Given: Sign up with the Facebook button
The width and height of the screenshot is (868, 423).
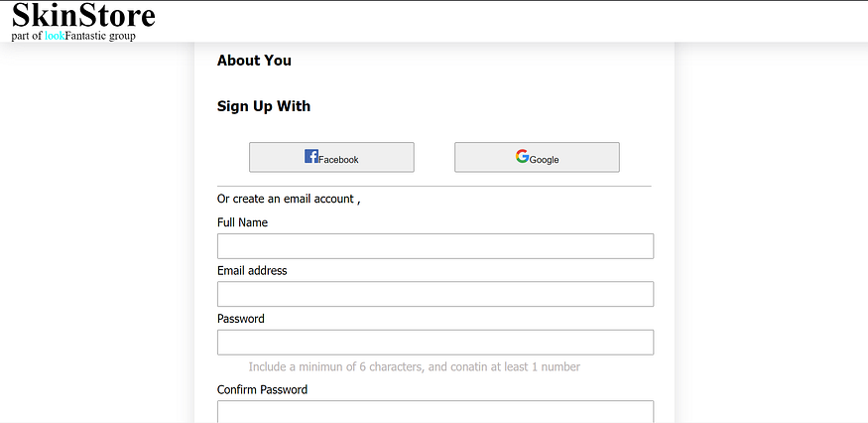Looking at the screenshot, I should [331, 157].
